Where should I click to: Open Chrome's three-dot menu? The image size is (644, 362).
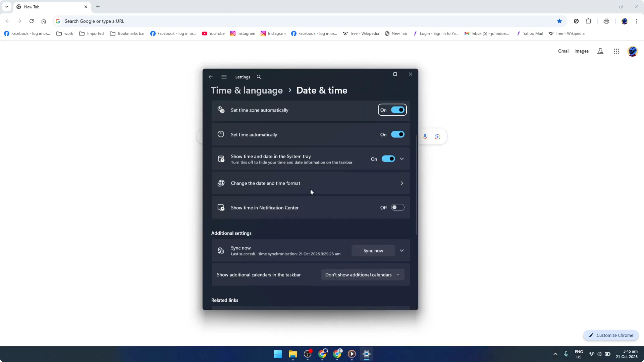(x=637, y=21)
